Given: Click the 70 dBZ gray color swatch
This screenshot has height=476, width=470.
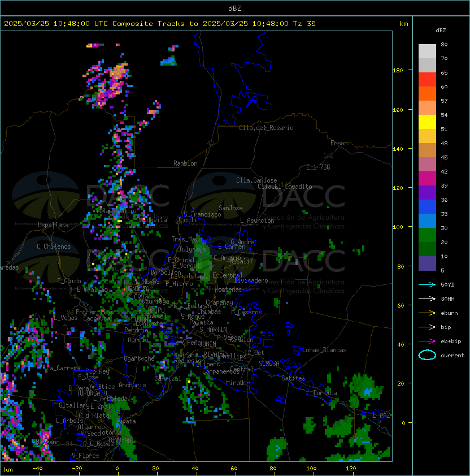Looking at the screenshot, I should [x=427, y=65].
